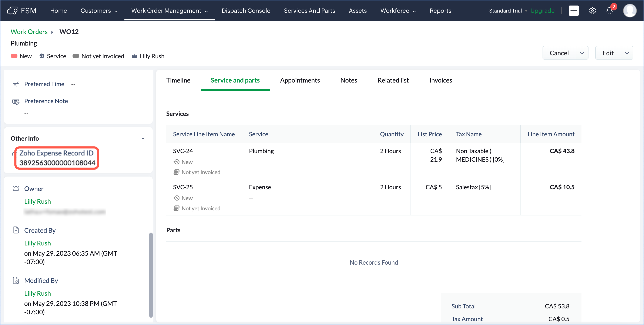Open the settings gear icon

click(592, 10)
